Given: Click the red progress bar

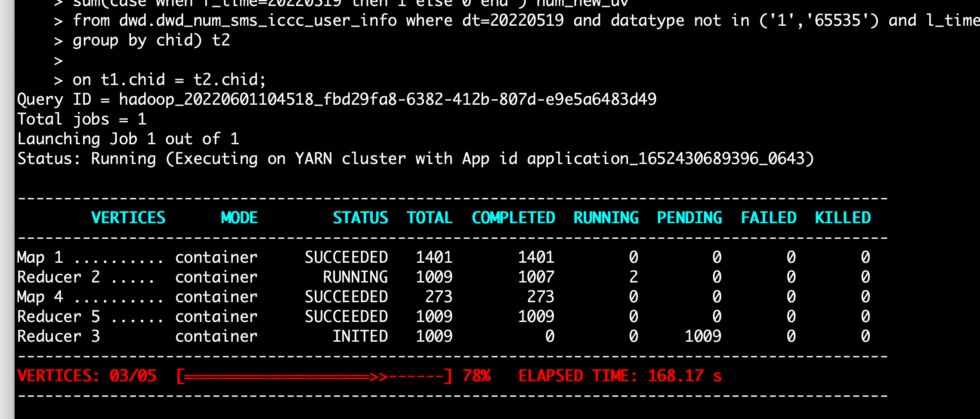Looking at the screenshot, I should [x=314, y=376].
